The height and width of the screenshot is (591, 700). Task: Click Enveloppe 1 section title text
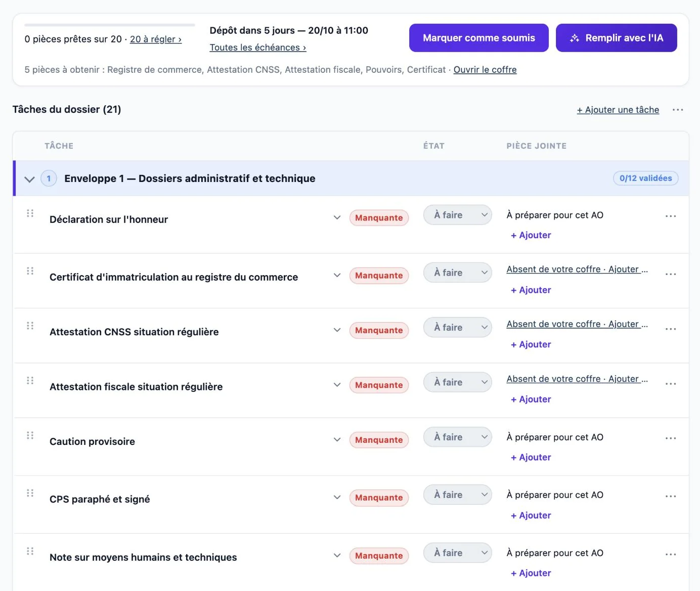(190, 178)
